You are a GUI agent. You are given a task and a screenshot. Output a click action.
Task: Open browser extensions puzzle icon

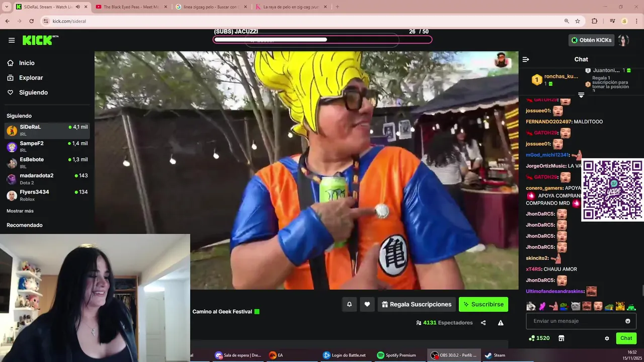click(x=595, y=21)
